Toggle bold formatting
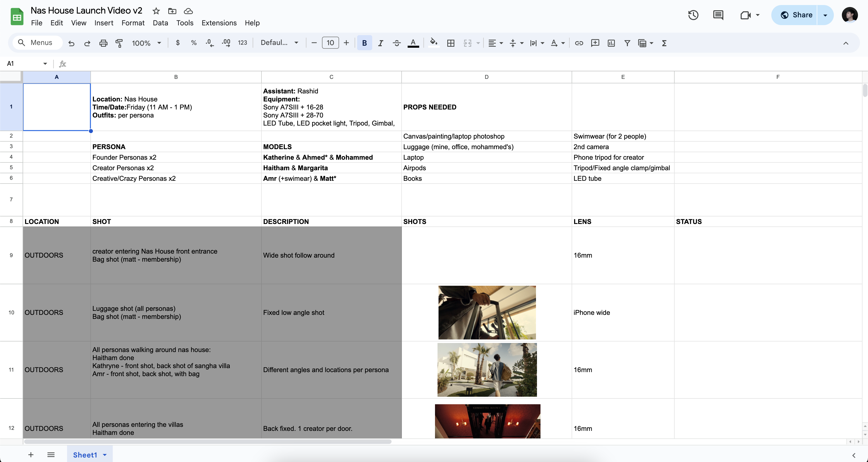 pos(364,43)
